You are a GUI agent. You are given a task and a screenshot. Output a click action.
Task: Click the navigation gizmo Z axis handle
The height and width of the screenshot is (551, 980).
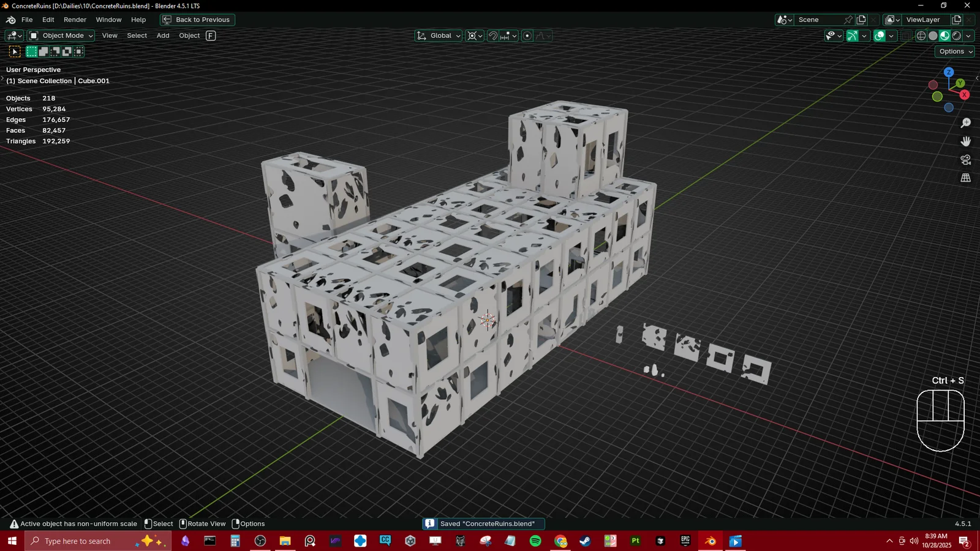[949, 72]
